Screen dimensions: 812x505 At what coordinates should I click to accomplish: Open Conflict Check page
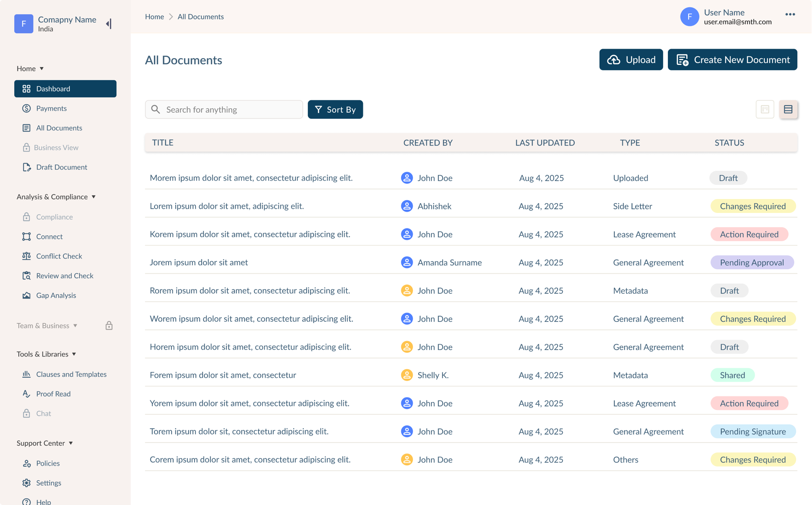click(x=59, y=256)
